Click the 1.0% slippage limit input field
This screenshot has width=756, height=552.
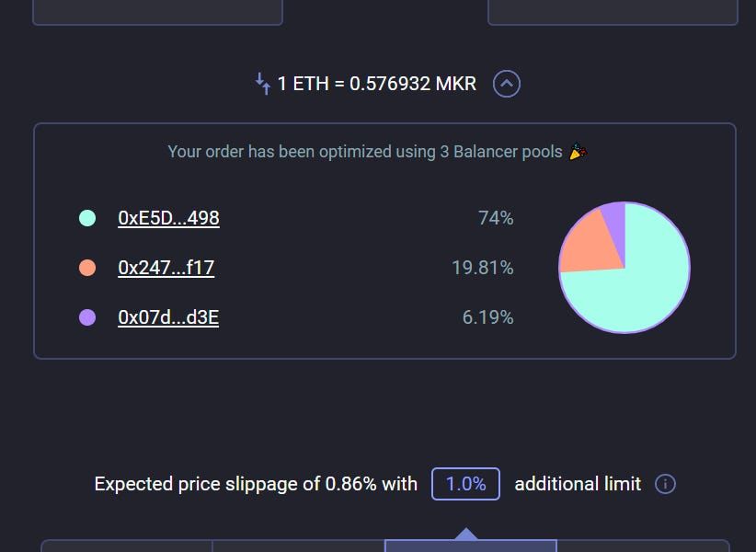(x=465, y=484)
